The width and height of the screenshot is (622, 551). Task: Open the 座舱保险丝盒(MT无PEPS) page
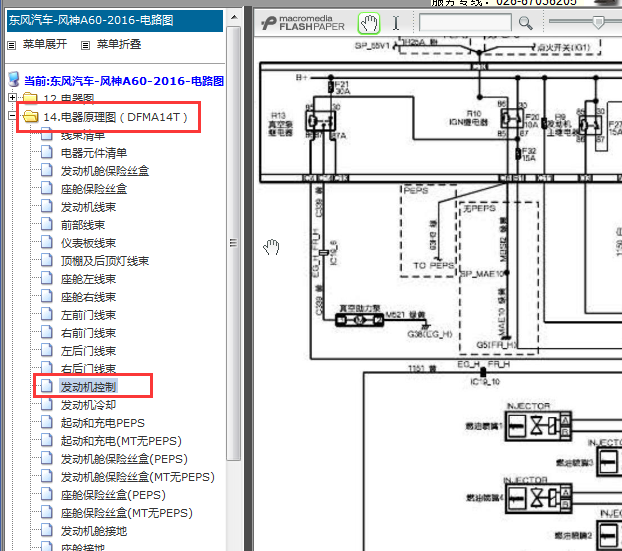[x=127, y=513]
